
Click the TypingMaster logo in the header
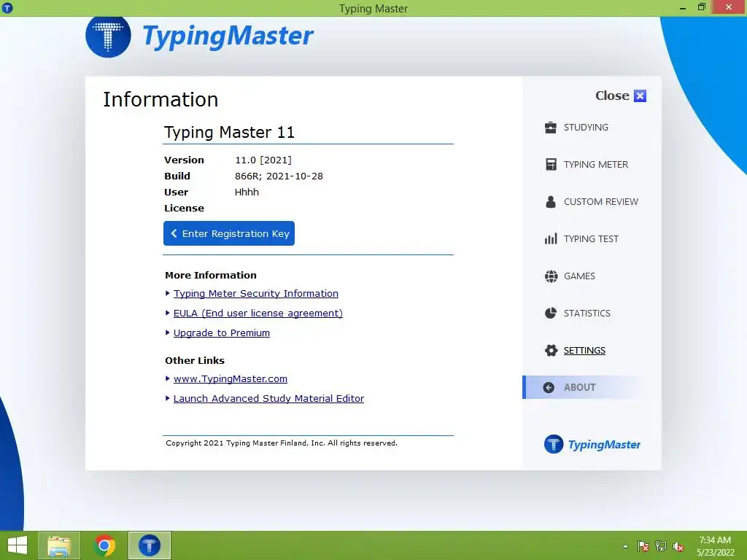200,36
